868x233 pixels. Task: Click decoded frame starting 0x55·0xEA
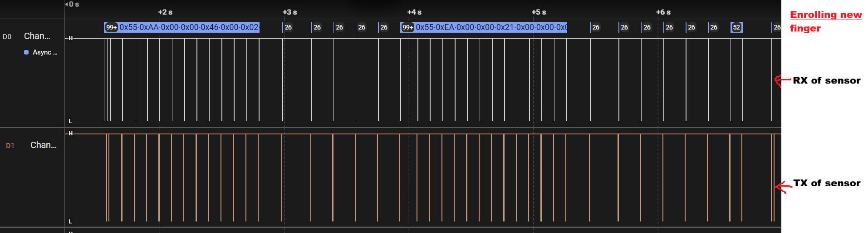pyautogui.click(x=484, y=27)
